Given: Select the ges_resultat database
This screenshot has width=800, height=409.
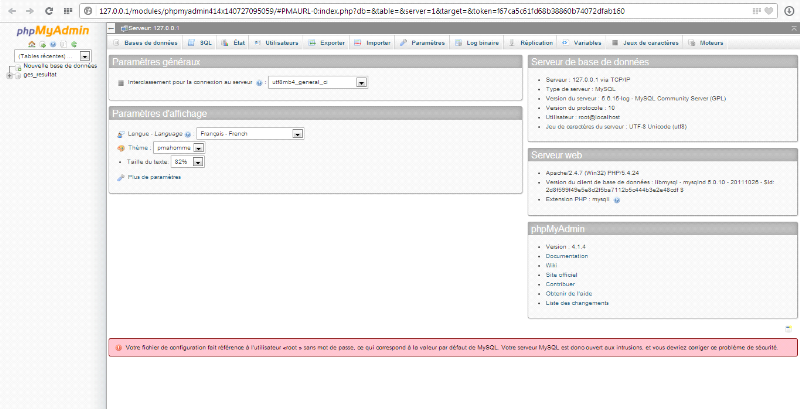Looking at the screenshot, I should [40, 74].
